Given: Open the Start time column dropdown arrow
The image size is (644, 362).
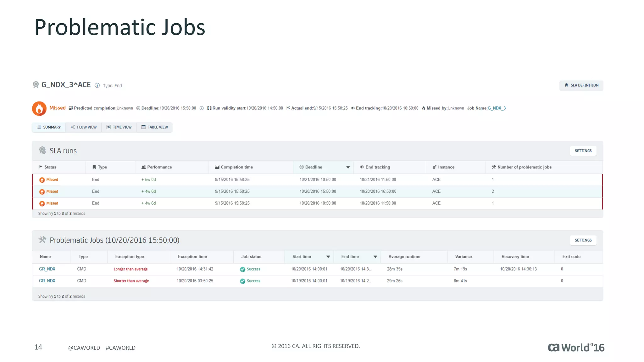Looking at the screenshot, I should point(328,257).
